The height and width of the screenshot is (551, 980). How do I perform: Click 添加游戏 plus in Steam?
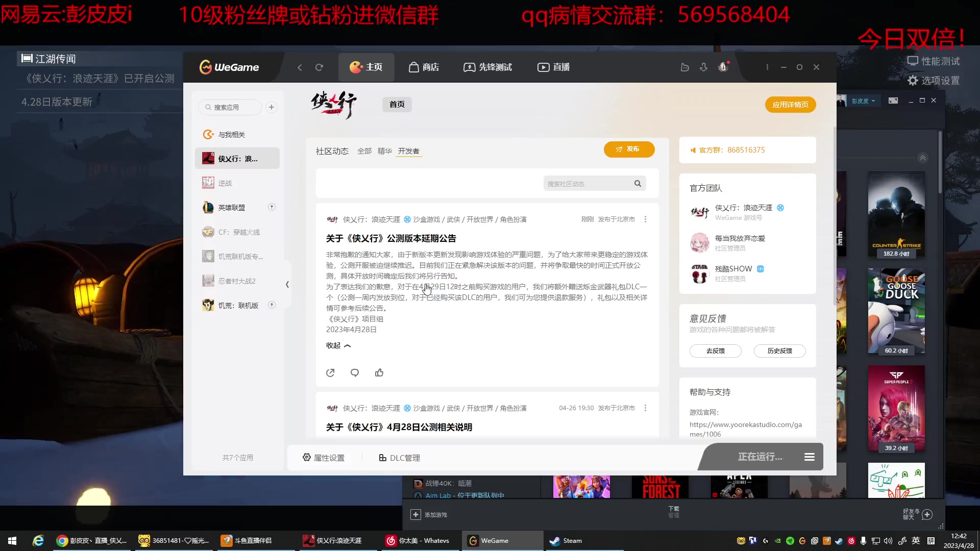[x=415, y=515]
